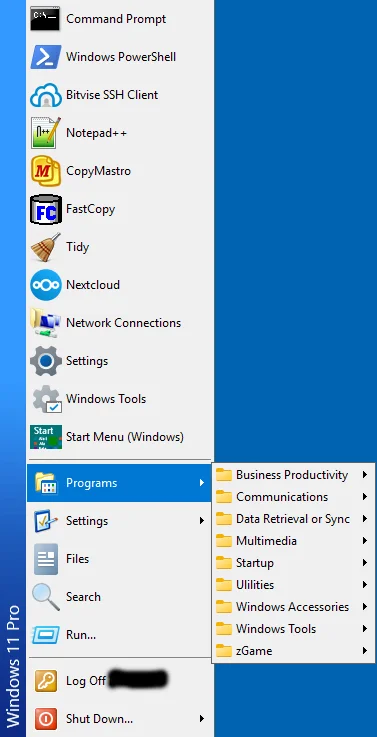
Task: Click the Run... dialog icon
Action: pos(46,635)
